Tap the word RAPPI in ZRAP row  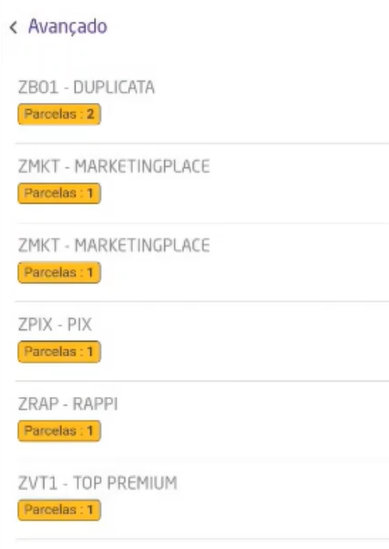(x=95, y=404)
